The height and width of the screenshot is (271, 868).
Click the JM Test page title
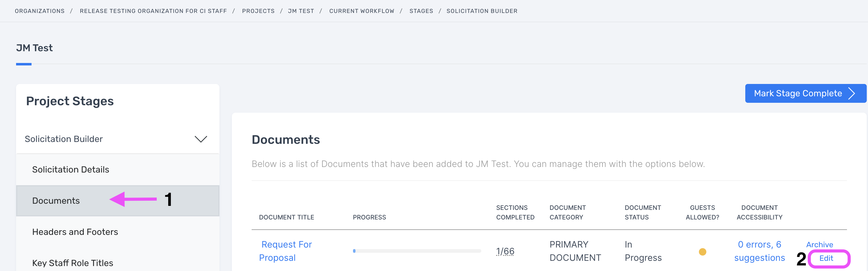pos(34,48)
